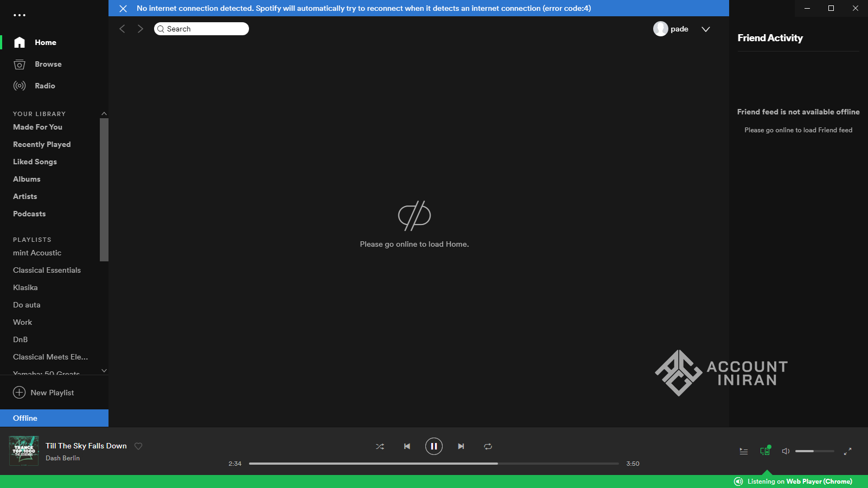
Task: Open Liked Songs in library
Action: [x=35, y=162]
